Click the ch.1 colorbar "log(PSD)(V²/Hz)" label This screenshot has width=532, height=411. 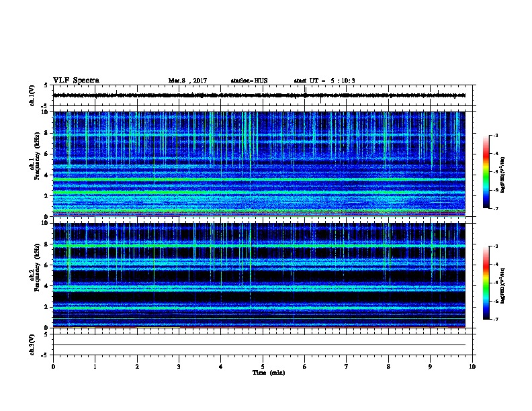click(502, 175)
